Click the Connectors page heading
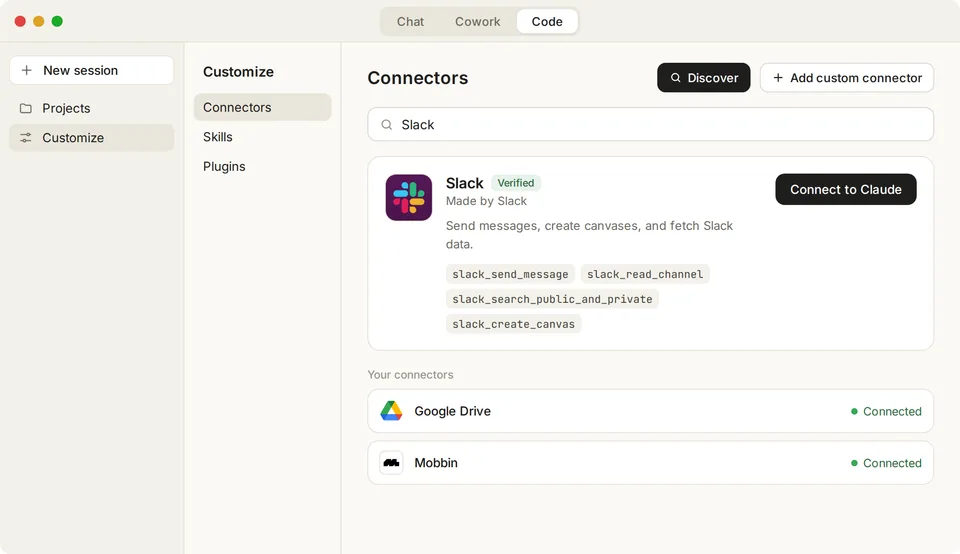 coord(418,78)
